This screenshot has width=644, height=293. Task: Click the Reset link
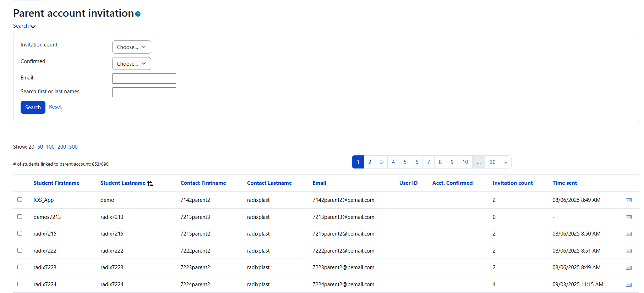tap(55, 107)
